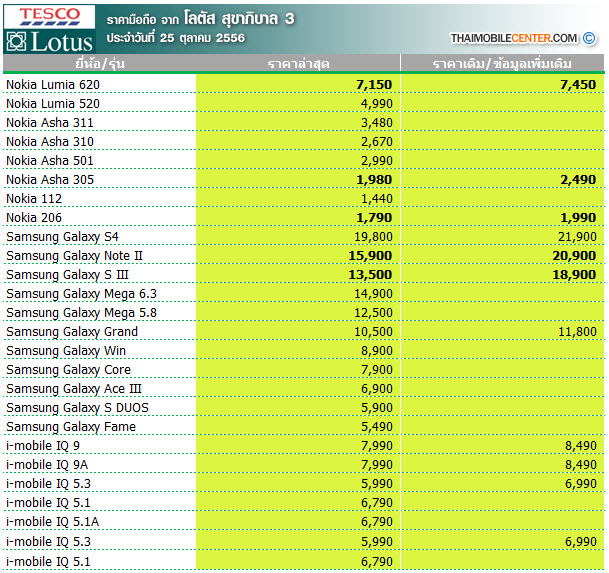The width and height of the screenshot is (609, 573).
Task: Select Samsung Galaxy S DUOS model name
Action: pos(77,408)
